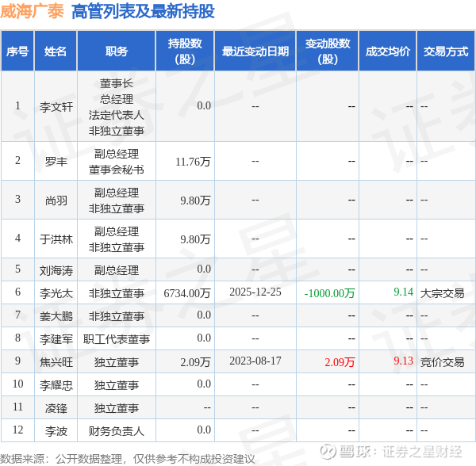Click 焦兴旺's holding 2.09万

click(195, 361)
